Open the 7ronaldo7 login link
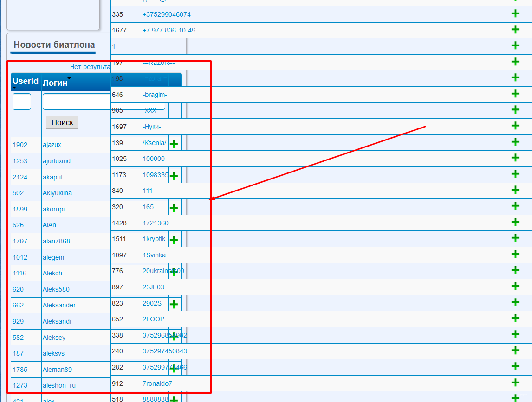 [157, 383]
